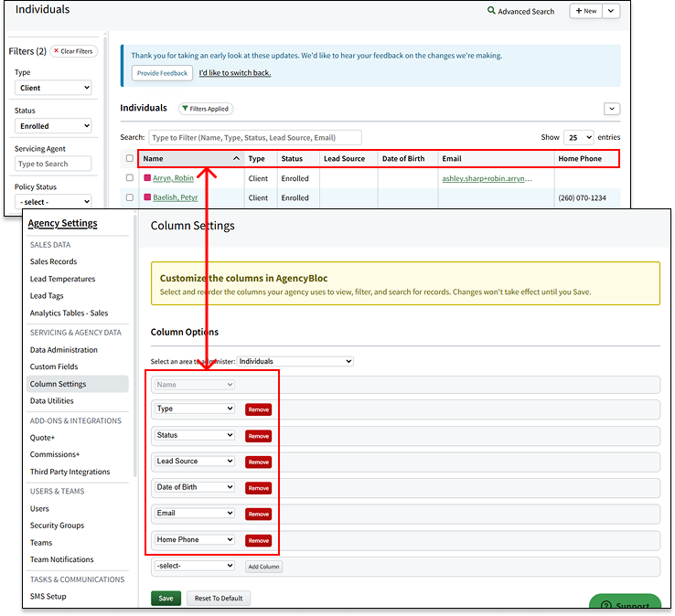
Task: Open Teams settings page
Action: 41,543
